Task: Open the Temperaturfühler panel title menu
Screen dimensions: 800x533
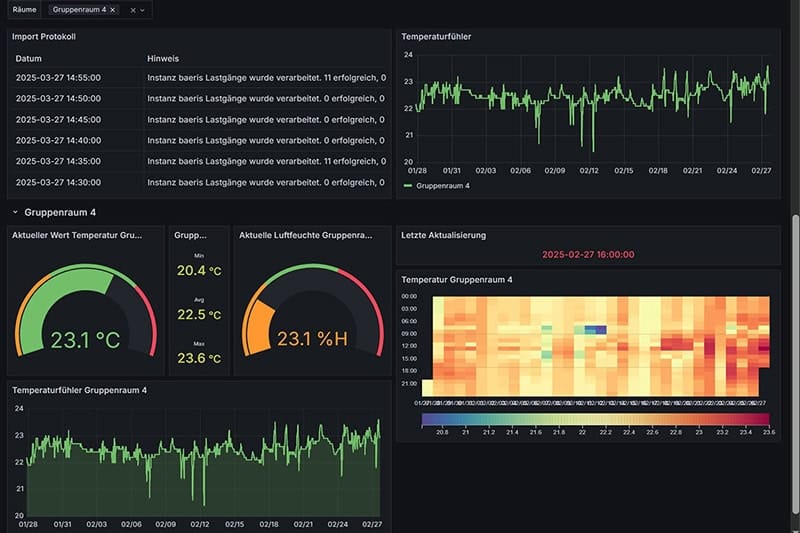Action: (x=436, y=37)
